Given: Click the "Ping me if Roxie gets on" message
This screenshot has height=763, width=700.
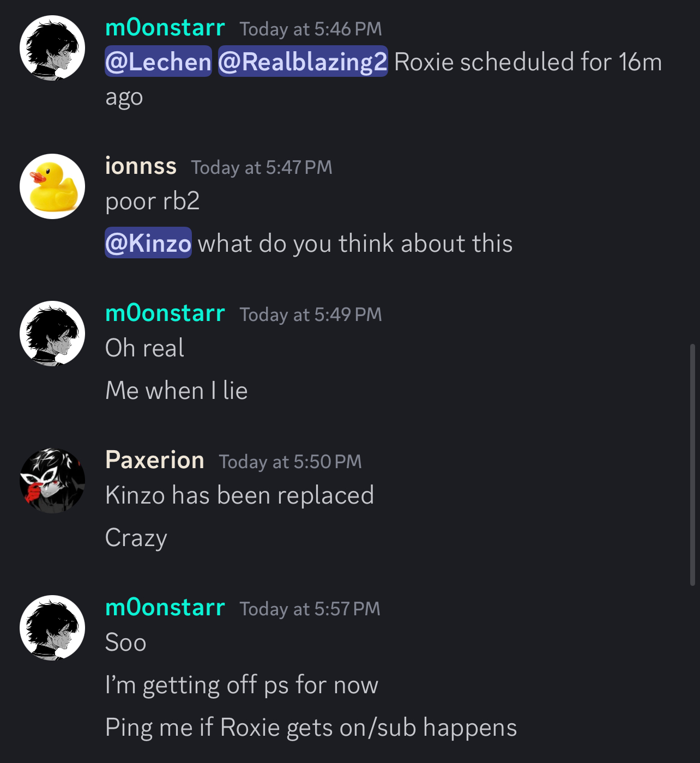Looking at the screenshot, I should 311,728.
